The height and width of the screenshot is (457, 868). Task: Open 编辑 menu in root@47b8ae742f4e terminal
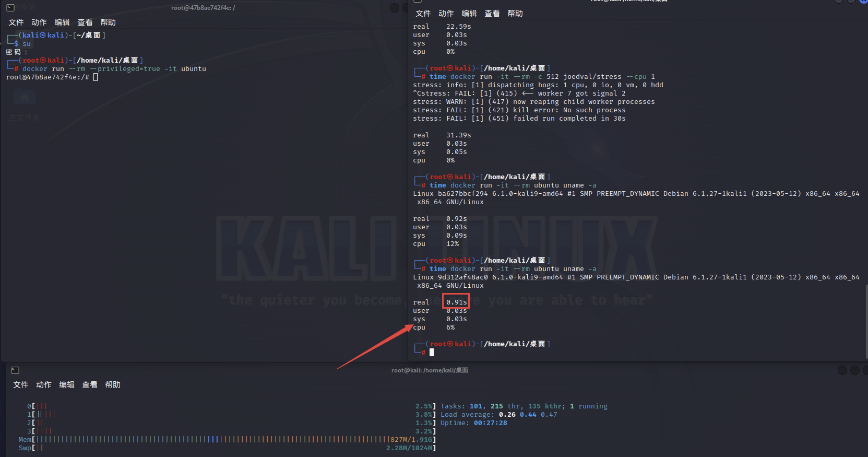(x=62, y=22)
